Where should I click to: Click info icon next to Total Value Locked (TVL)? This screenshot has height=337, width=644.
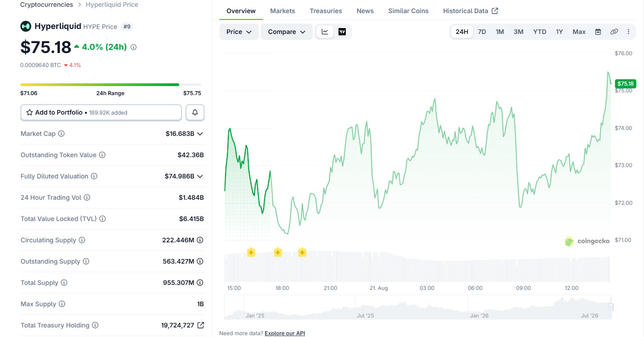tap(103, 219)
